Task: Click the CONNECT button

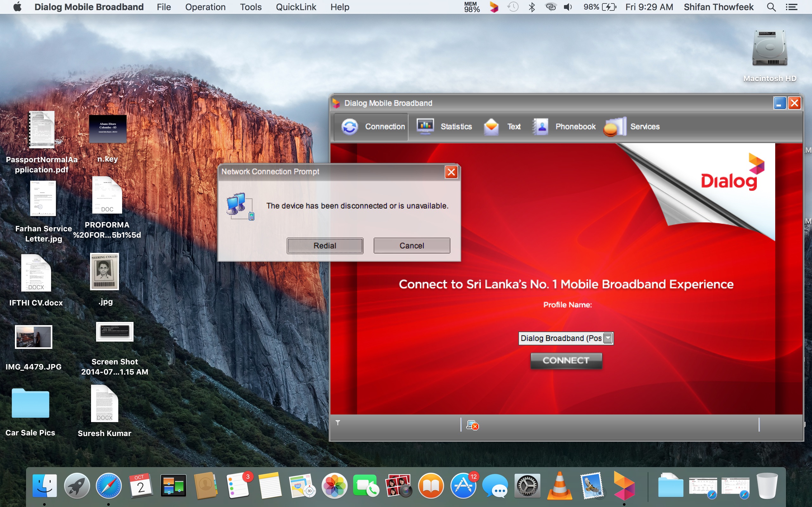Action: pyautogui.click(x=566, y=361)
